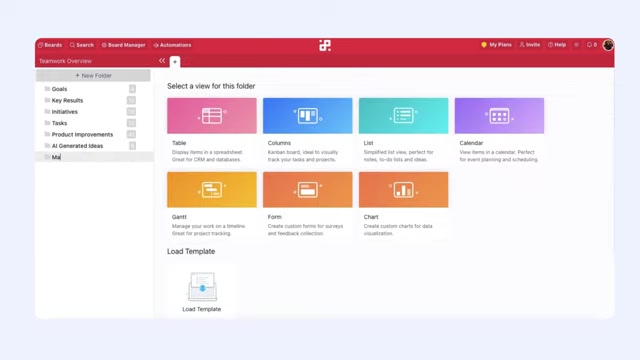Click the Key Results count badge

131,100
